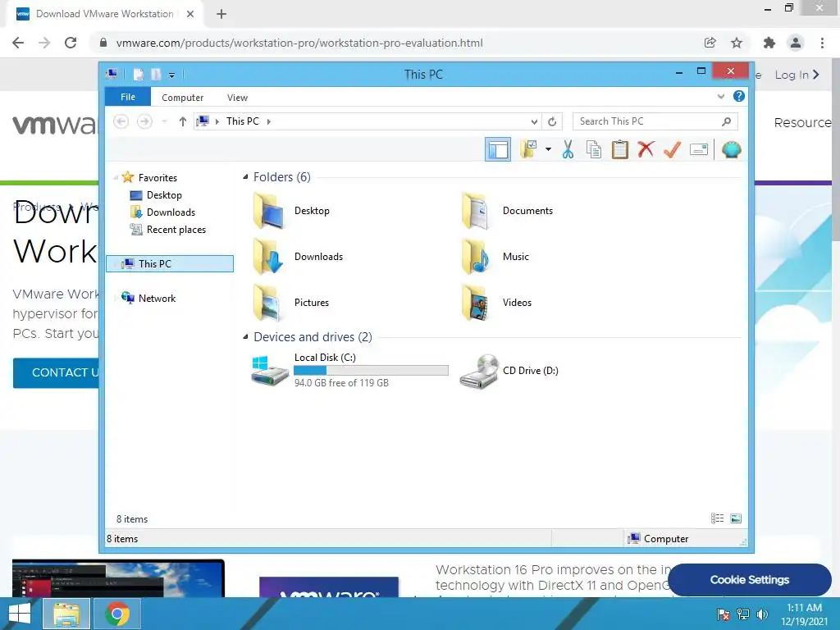Click the search magnifier icon
The width and height of the screenshot is (840, 630).
tap(727, 121)
